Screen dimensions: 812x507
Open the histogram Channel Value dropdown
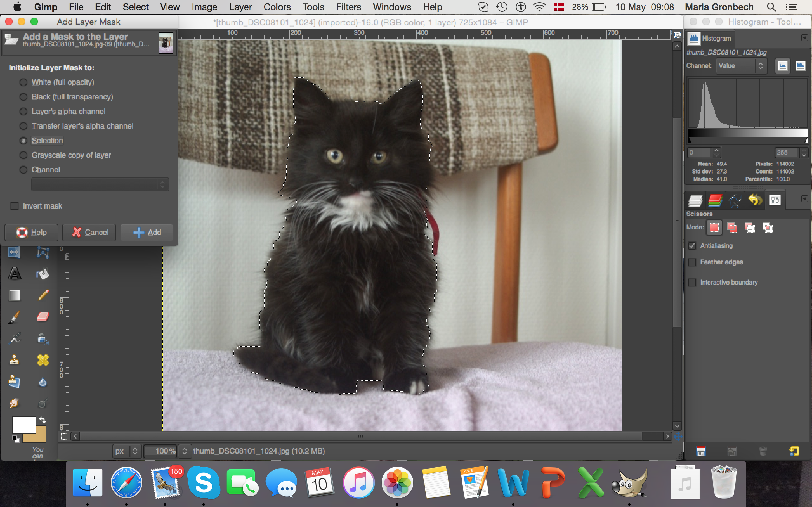(741, 66)
